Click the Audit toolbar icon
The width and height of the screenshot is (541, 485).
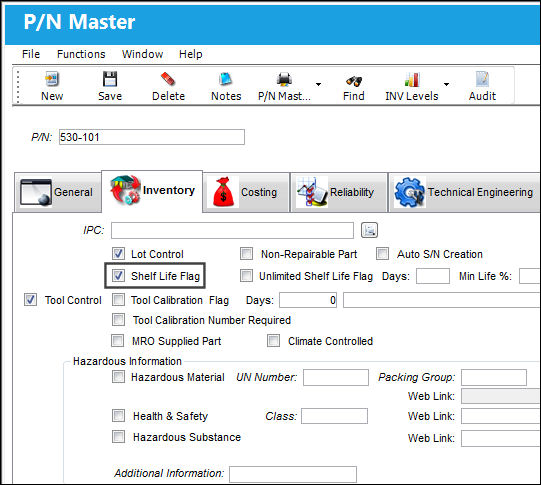click(x=482, y=79)
